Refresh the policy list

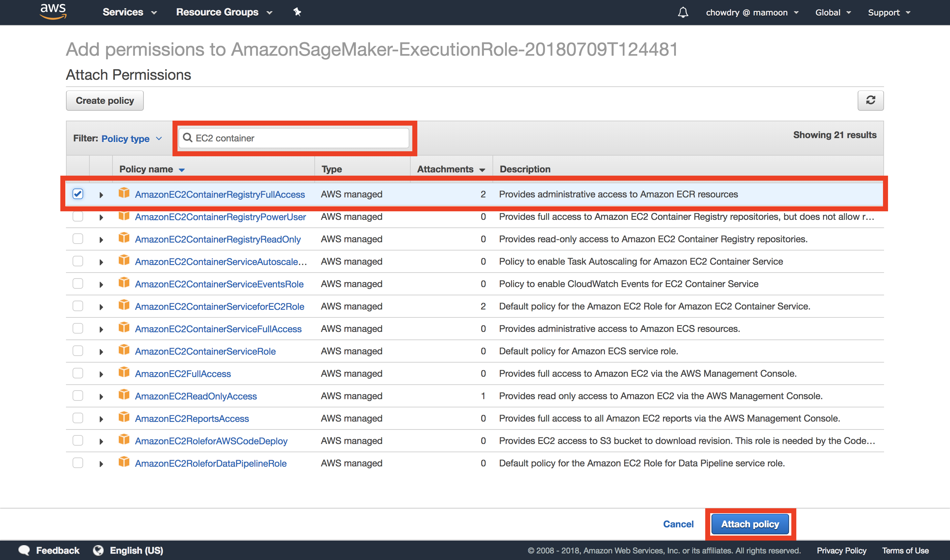(870, 100)
